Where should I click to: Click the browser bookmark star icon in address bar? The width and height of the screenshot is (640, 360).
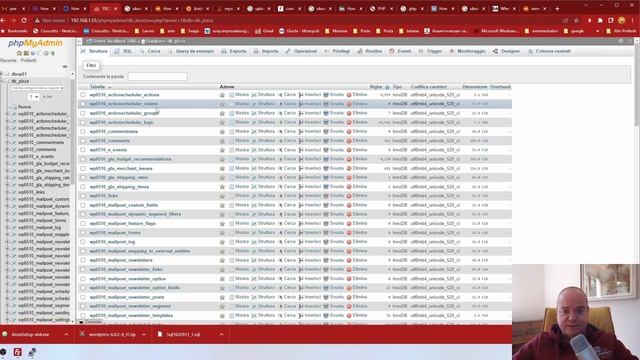(576, 20)
